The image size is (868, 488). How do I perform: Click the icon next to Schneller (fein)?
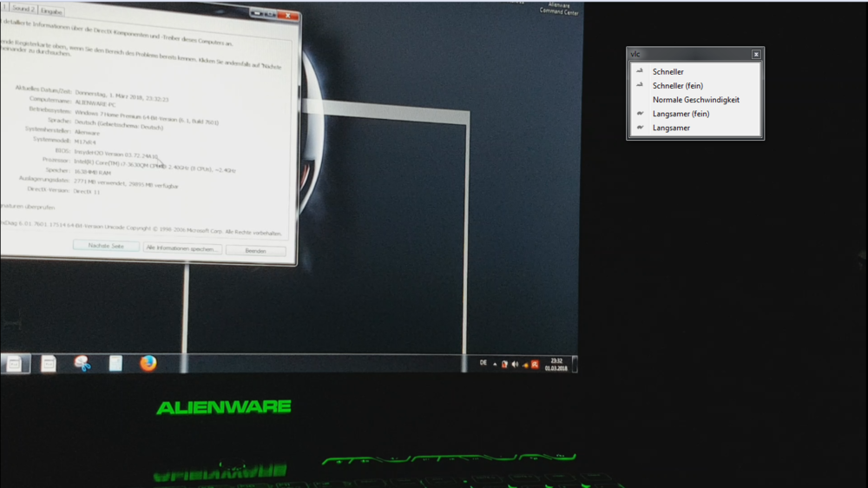coord(641,85)
